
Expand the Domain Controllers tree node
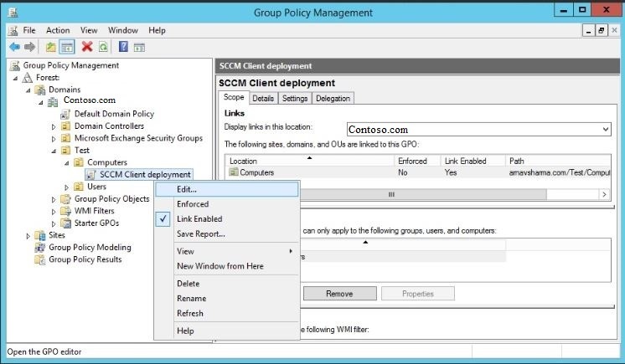tap(54, 127)
